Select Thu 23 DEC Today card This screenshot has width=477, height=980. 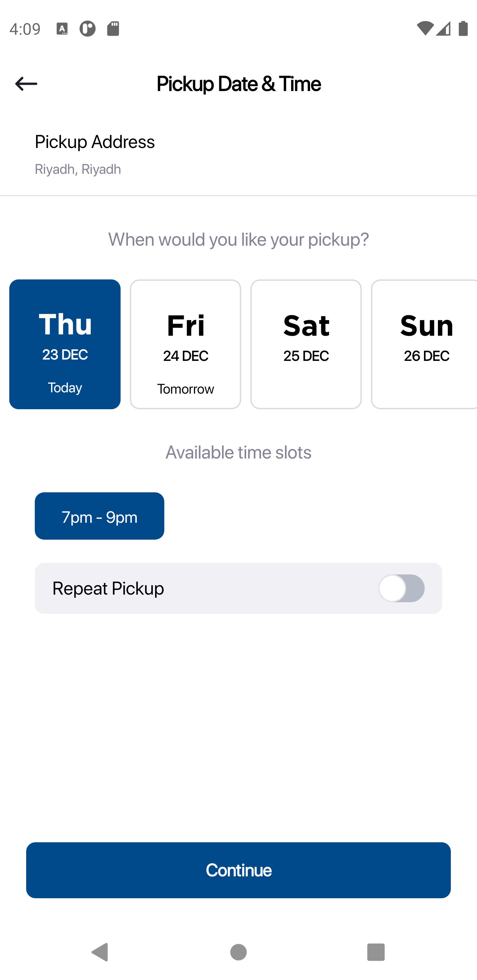click(x=65, y=344)
